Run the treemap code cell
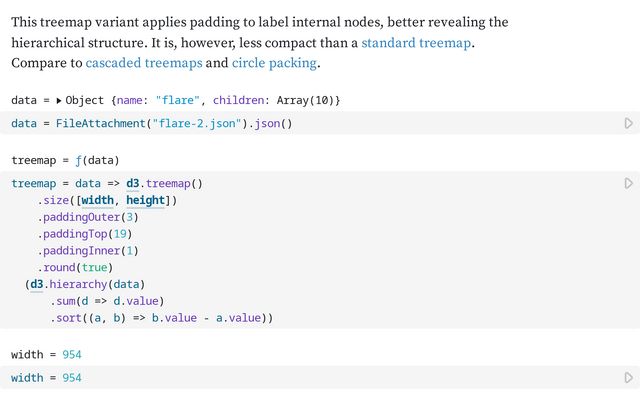This screenshot has height=400, width=640. 628,184
